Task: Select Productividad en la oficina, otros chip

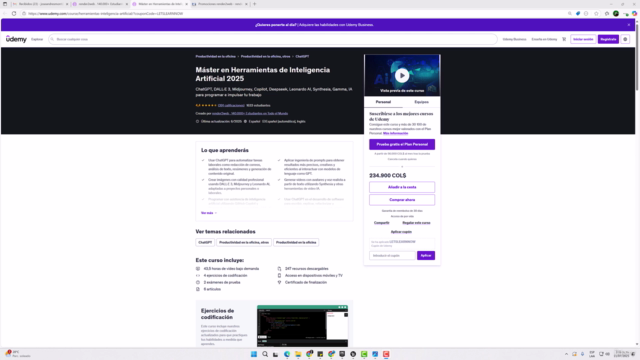Action: tap(244, 242)
